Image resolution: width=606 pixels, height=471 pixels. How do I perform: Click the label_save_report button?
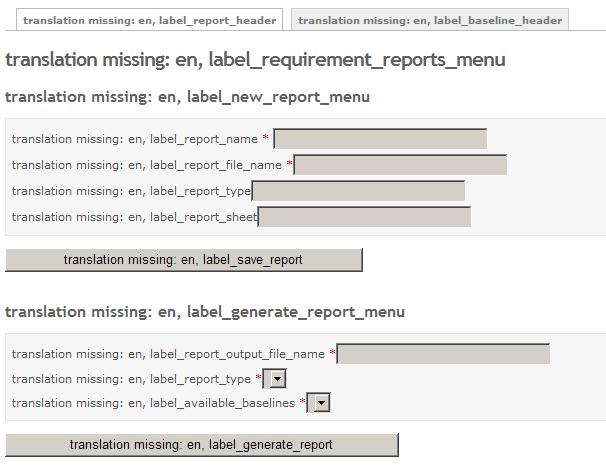(x=184, y=260)
